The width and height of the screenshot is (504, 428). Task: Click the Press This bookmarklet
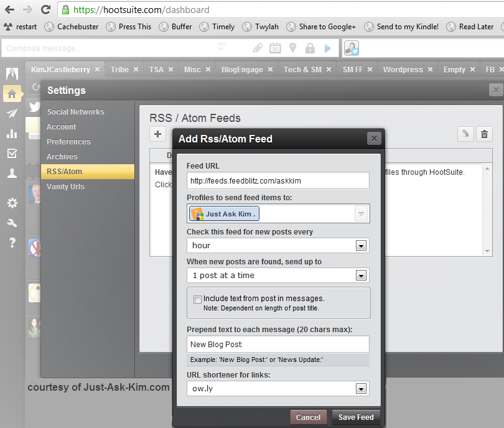pyautogui.click(x=129, y=27)
